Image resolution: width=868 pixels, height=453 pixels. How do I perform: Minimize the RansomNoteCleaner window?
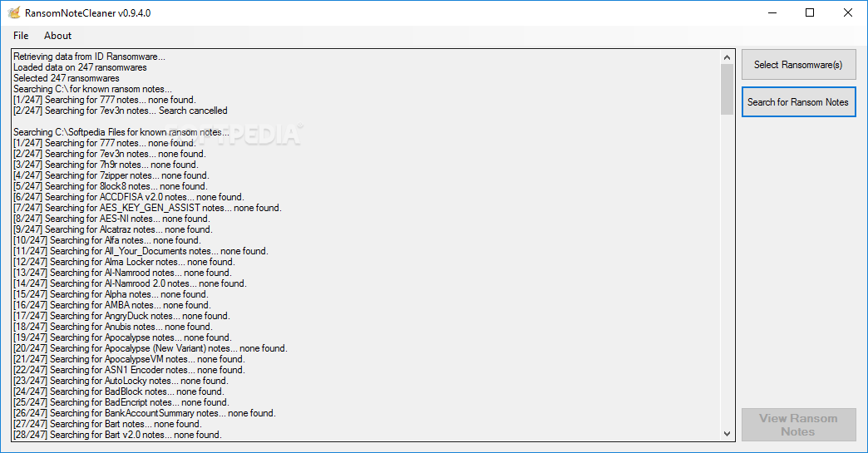click(772, 12)
